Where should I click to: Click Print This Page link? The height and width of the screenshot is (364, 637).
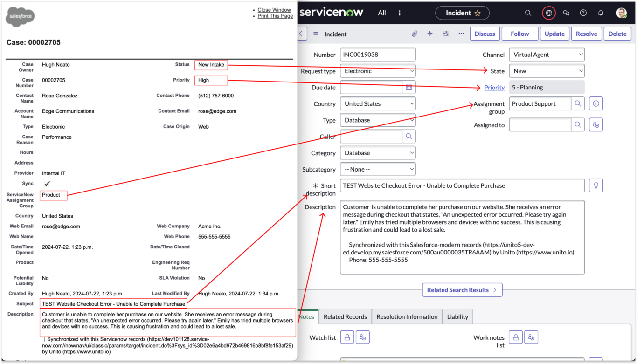point(275,16)
